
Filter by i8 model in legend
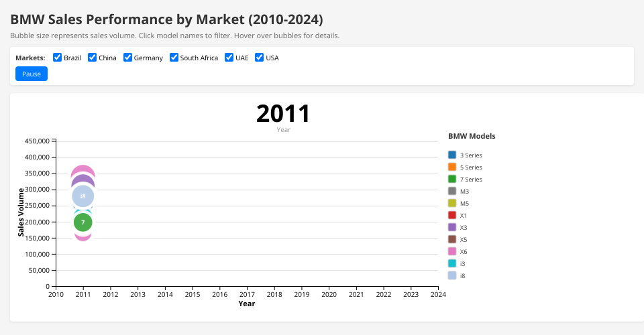[463, 276]
